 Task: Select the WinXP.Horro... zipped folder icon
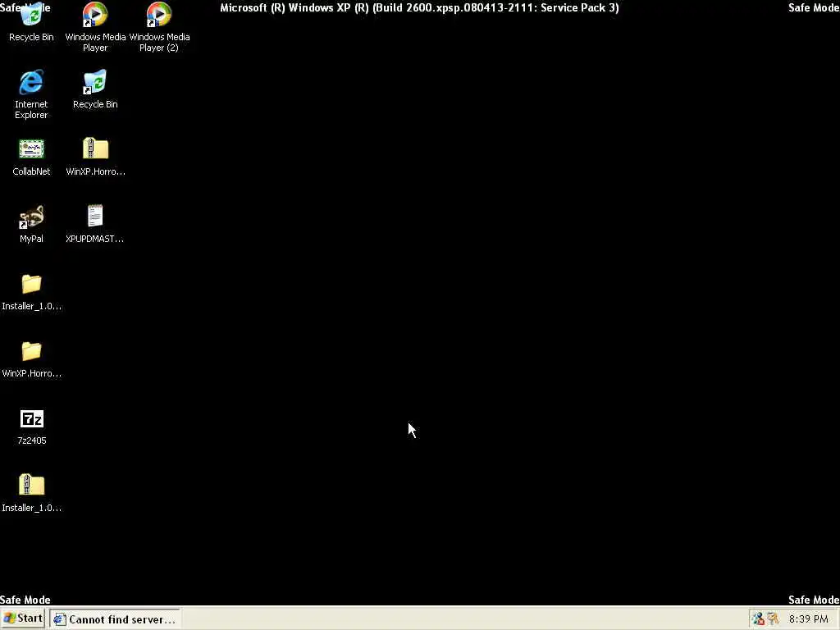click(95, 157)
